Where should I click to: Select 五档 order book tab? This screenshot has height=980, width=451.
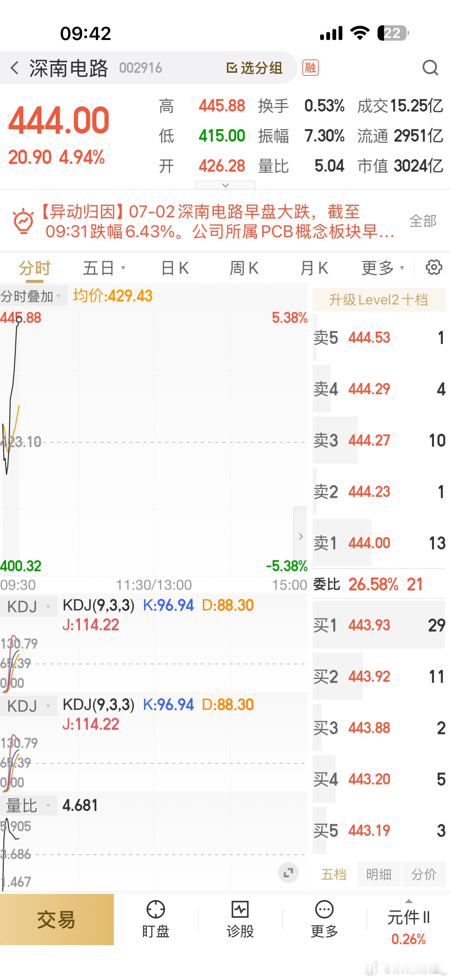point(334,874)
